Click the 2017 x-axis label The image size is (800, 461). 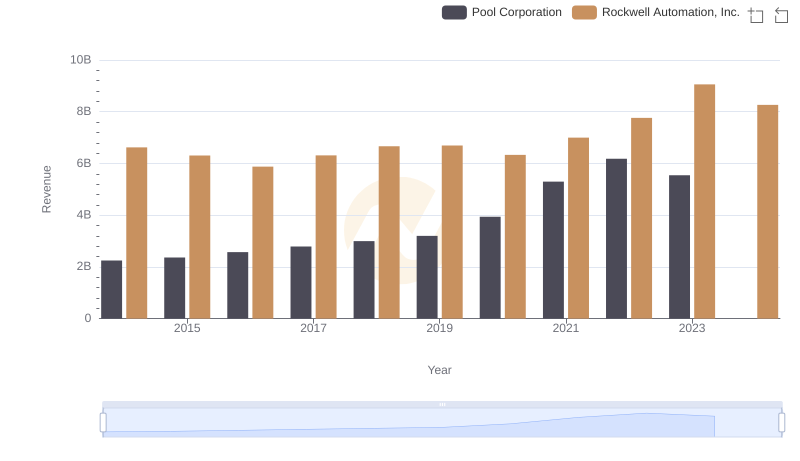313,328
